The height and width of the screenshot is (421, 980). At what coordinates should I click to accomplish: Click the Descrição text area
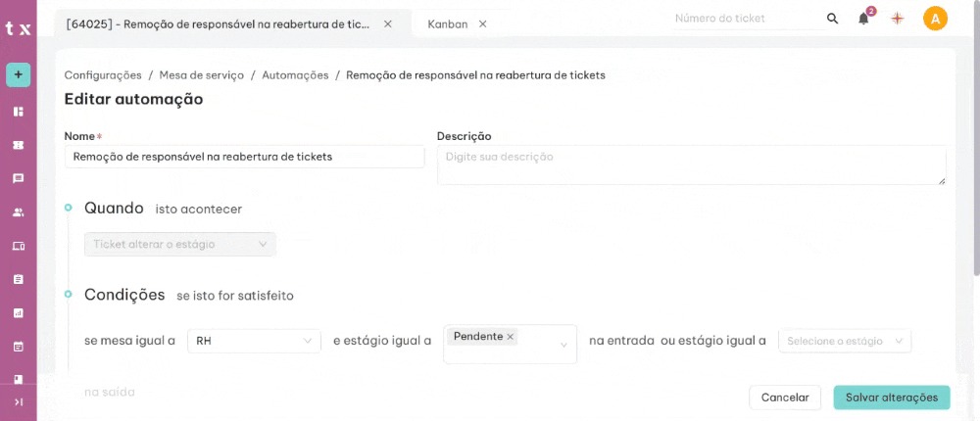[x=691, y=165]
